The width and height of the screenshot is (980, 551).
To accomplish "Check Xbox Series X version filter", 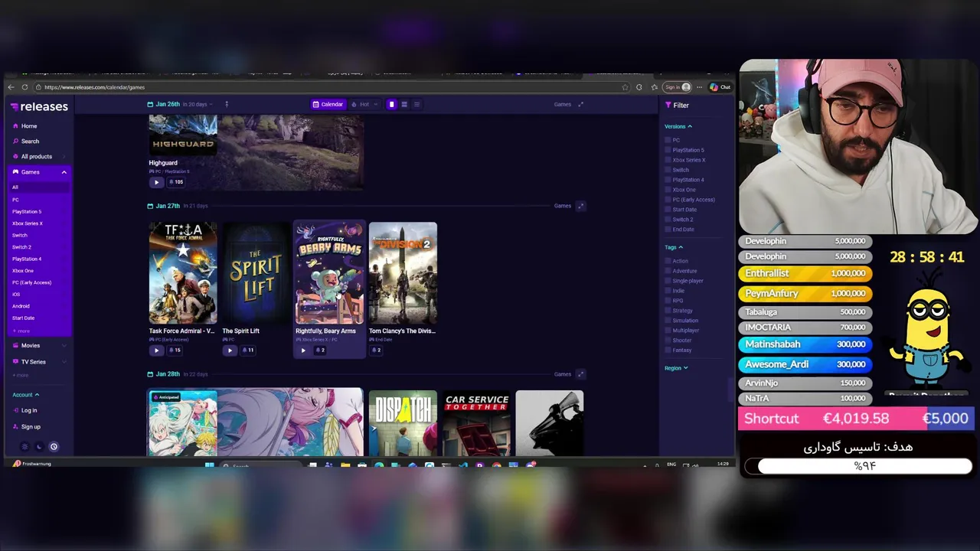I will (668, 160).
